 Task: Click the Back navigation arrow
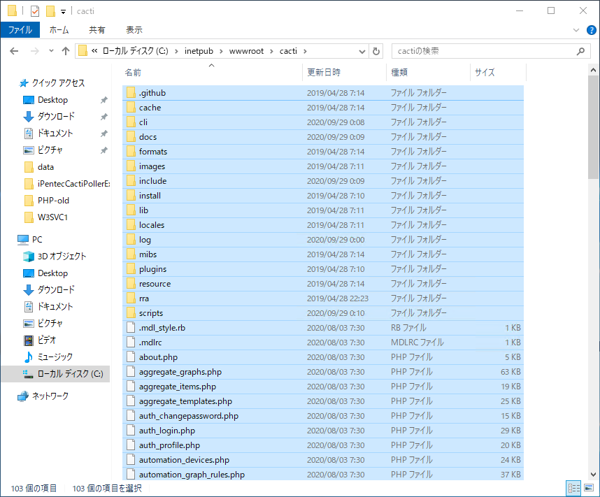(14, 51)
